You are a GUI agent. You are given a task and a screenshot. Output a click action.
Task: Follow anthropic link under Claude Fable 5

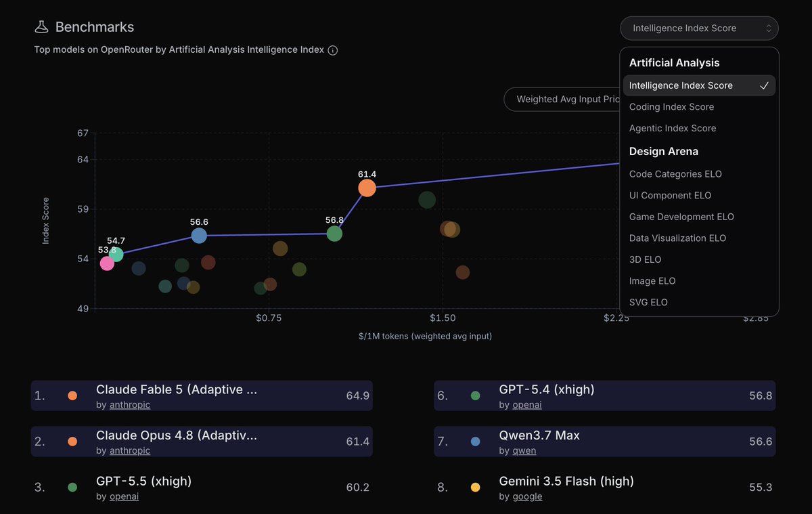[x=130, y=405]
